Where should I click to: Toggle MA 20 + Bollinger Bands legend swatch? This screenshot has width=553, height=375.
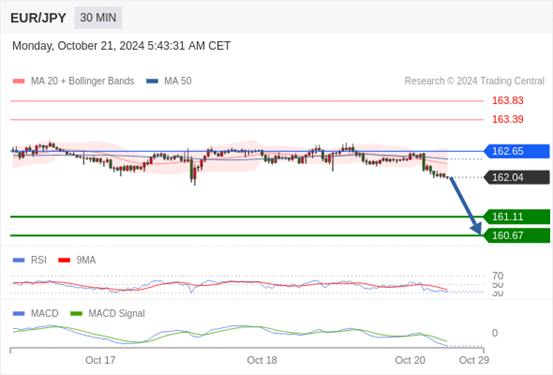pos(19,81)
